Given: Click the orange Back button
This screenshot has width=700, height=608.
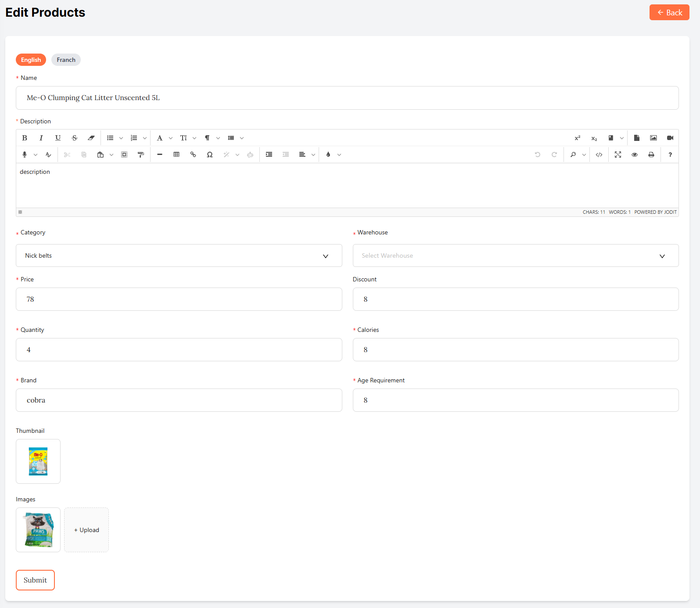Looking at the screenshot, I should coord(669,12).
